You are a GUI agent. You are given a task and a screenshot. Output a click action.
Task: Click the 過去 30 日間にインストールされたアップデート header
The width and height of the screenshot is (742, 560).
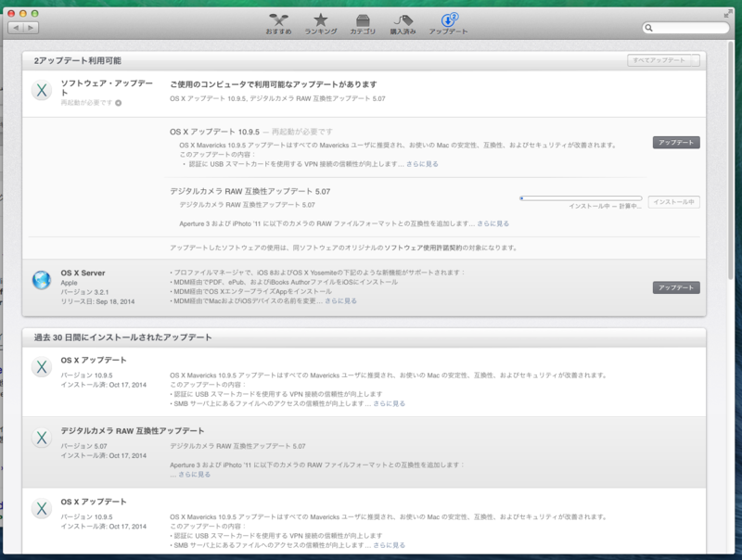[x=122, y=337]
